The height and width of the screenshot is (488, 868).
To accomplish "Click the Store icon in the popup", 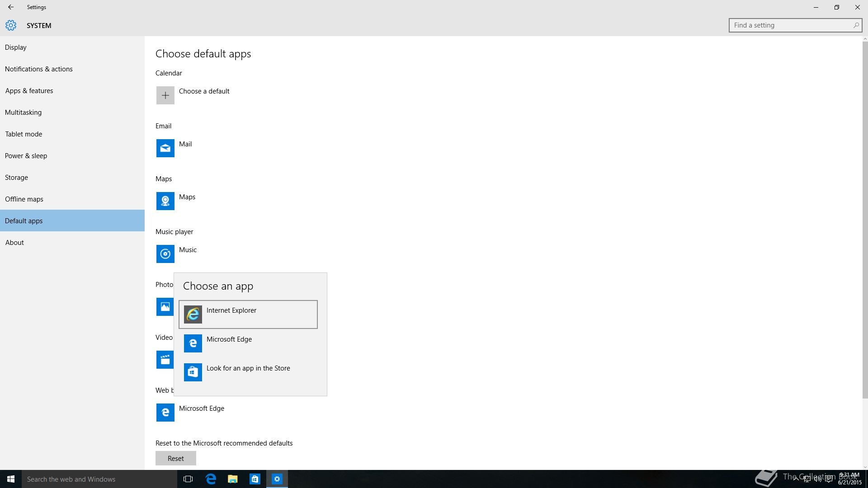I will (193, 372).
